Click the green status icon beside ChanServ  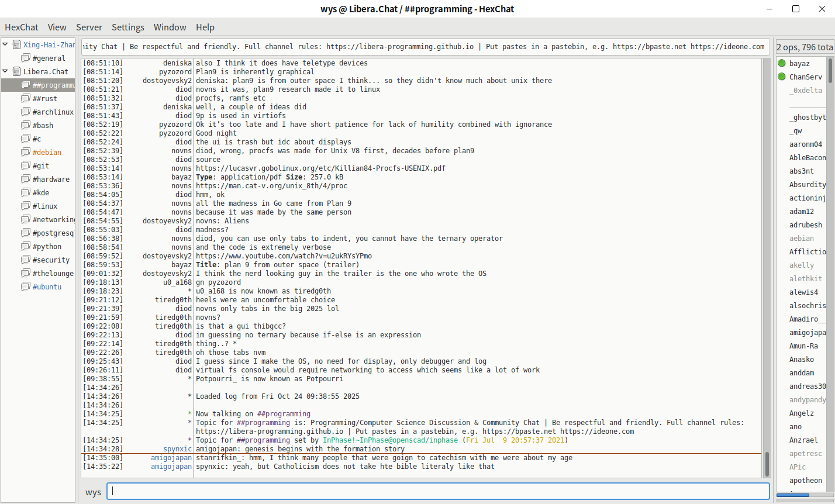tap(782, 77)
